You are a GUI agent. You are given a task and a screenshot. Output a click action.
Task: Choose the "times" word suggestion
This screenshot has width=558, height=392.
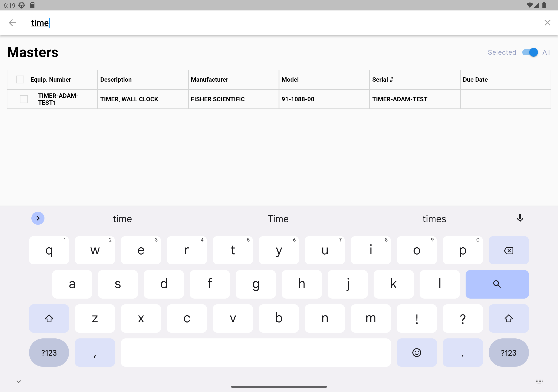click(x=434, y=219)
